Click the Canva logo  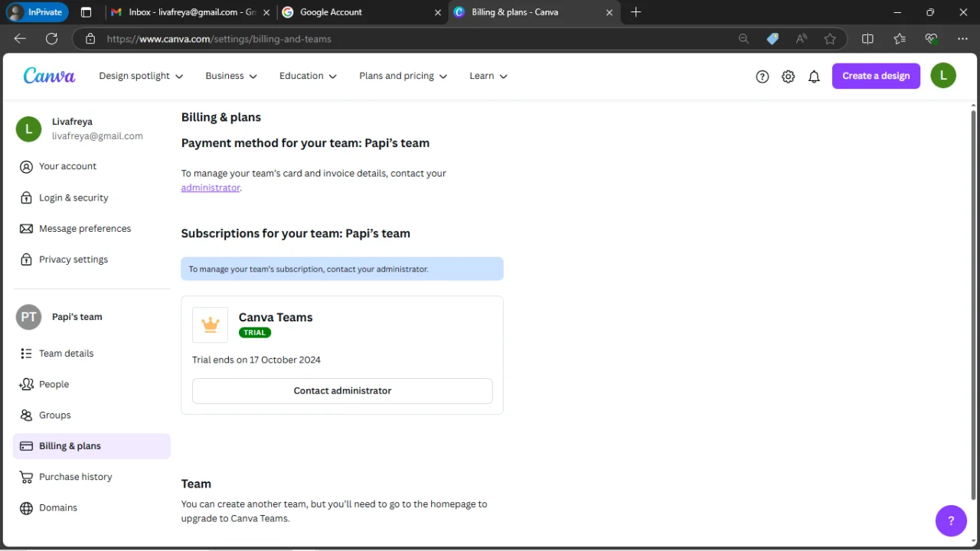point(49,75)
